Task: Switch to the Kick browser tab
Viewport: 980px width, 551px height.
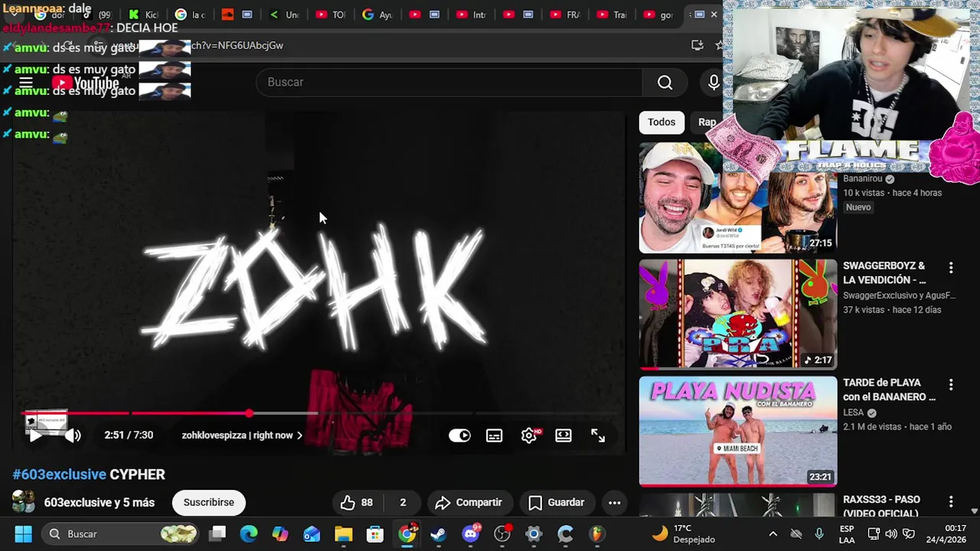Action: [143, 15]
